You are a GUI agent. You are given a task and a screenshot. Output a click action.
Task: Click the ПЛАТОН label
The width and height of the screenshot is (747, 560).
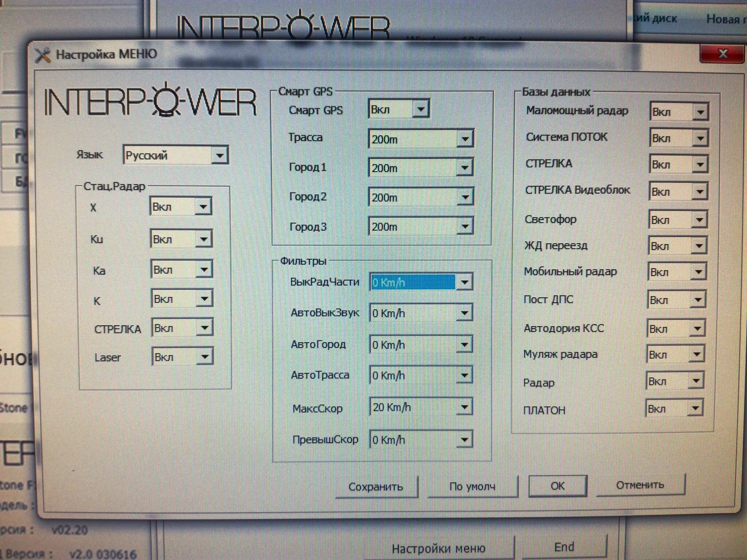pos(544,410)
